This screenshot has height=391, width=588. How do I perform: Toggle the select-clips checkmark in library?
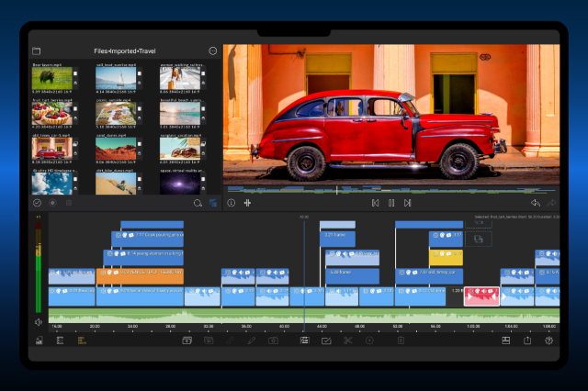[38, 203]
